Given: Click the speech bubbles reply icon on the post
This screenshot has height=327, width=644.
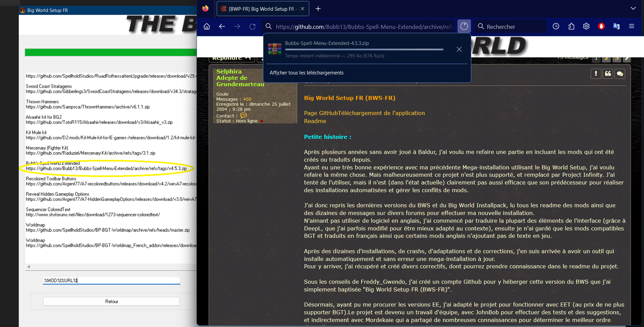Looking at the screenshot, I should point(620,74).
